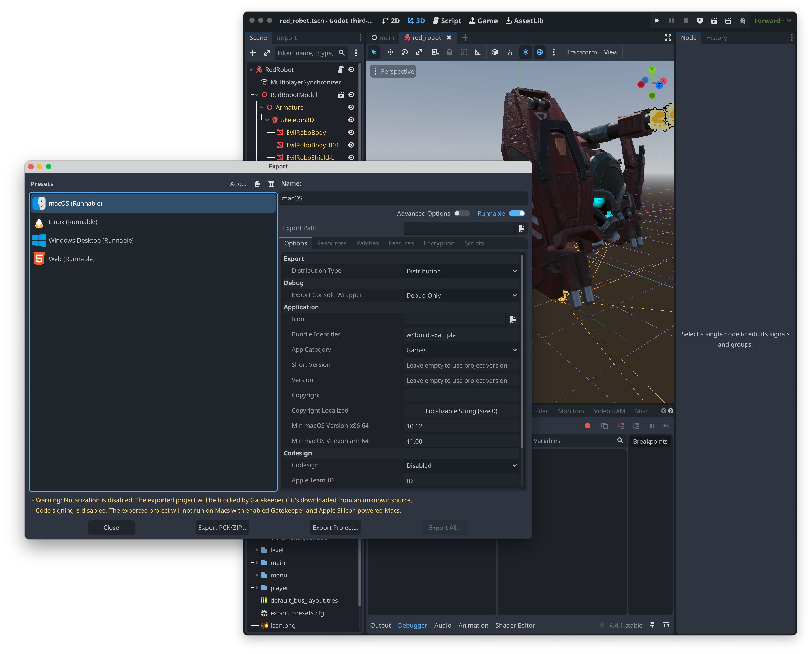Toggle distraction-free mode expand icon
The height and width of the screenshot is (654, 812).
tap(668, 38)
